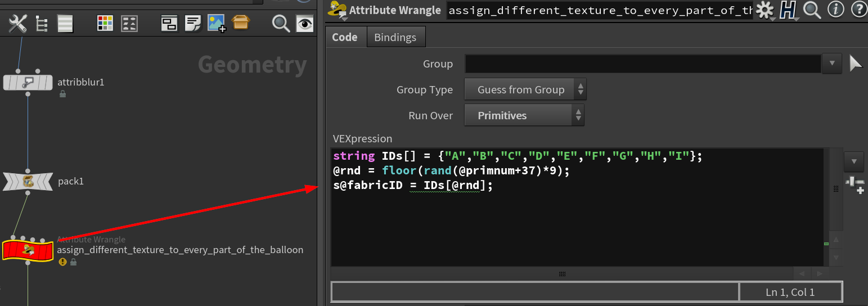Viewport: 868px width, 306px height.
Task: Add a background image to network
Action: pyautogui.click(x=217, y=23)
